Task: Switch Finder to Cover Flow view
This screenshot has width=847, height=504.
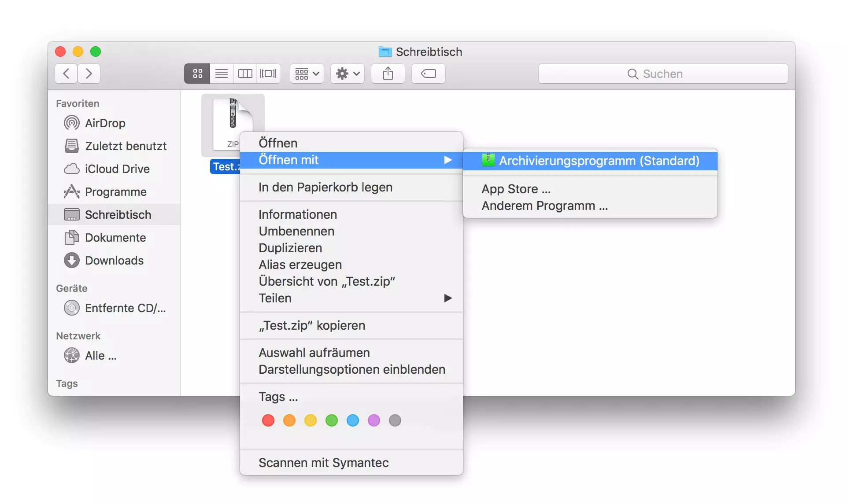Action: [x=269, y=74]
